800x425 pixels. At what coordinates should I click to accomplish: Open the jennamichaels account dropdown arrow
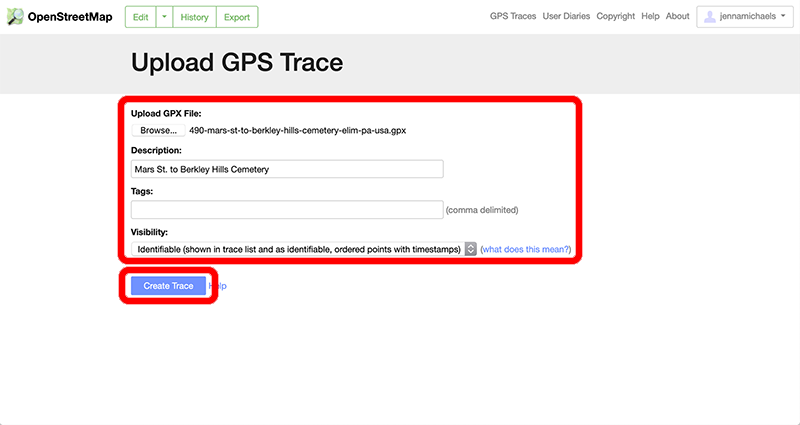point(783,16)
